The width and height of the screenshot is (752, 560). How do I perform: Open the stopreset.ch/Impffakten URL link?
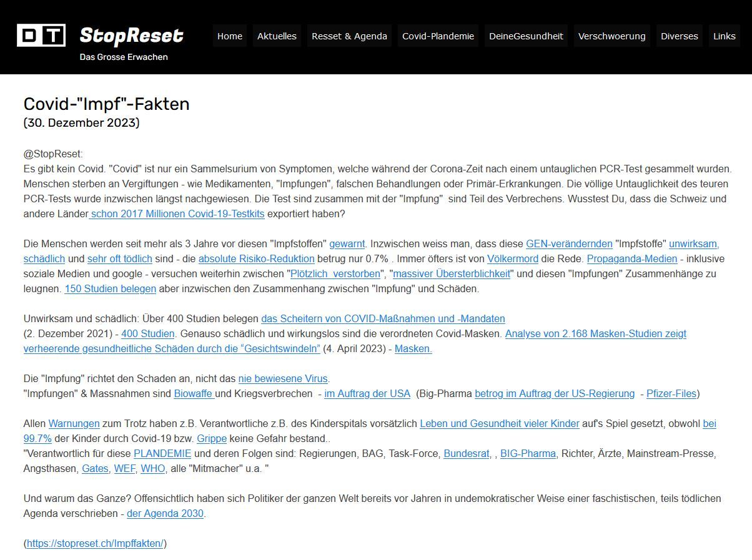coord(95,544)
